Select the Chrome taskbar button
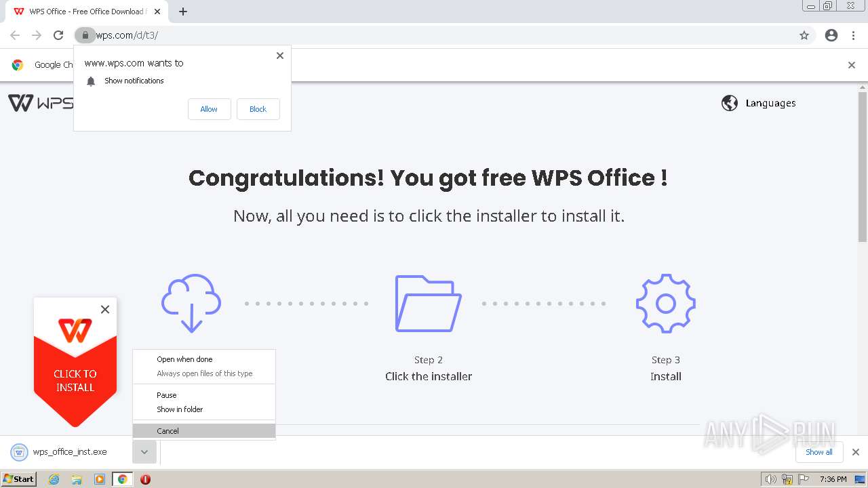868x488 pixels. point(123,479)
